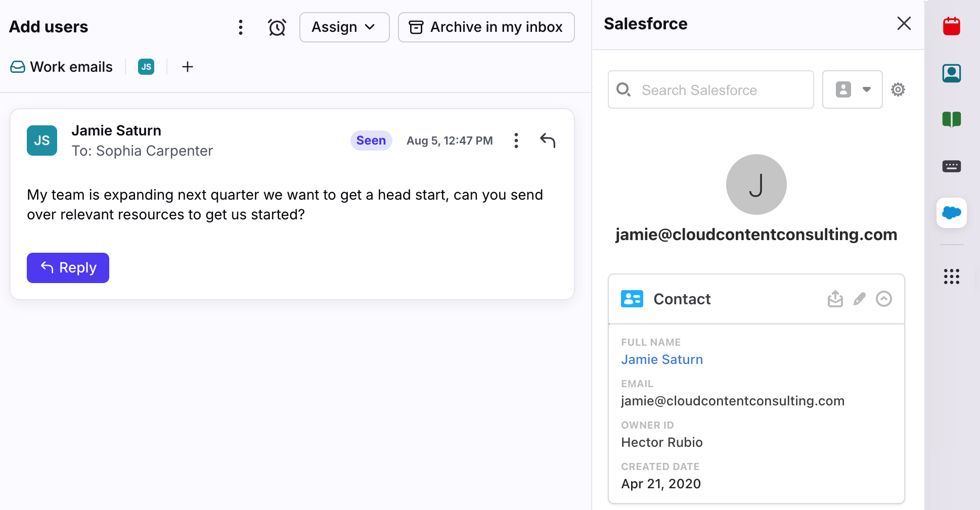Click the gray J contact avatar
980x510 pixels.
click(756, 184)
